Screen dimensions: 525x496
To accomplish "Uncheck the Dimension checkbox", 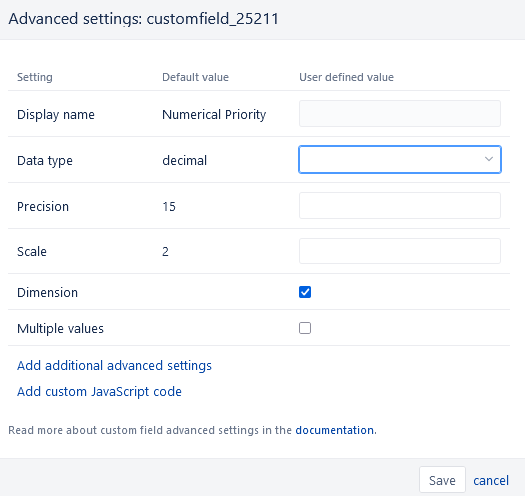I will point(305,292).
